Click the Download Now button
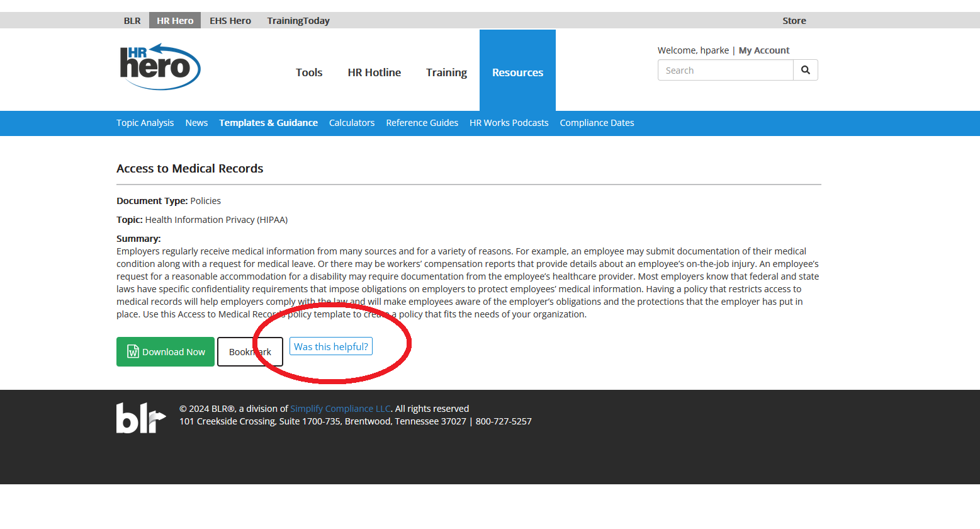 166,352
